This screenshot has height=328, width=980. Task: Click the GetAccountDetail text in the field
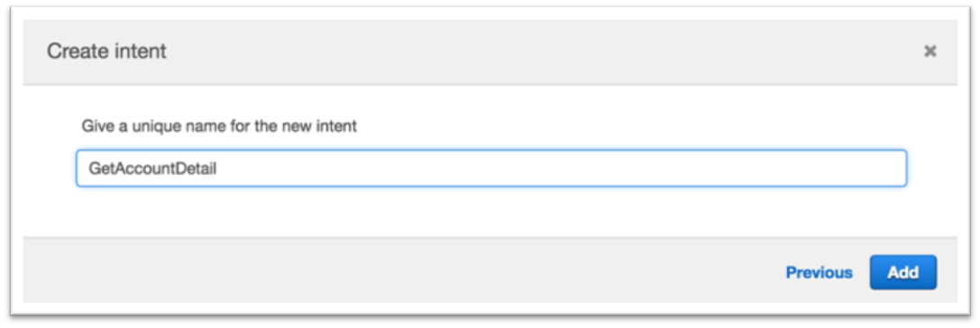152,169
